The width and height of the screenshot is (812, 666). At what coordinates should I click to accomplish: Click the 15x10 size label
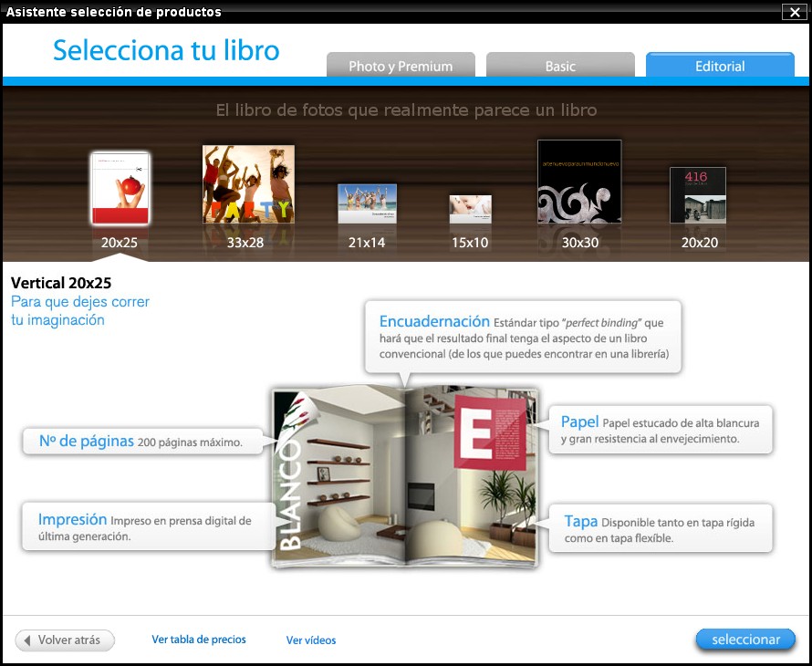pos(470,243)
